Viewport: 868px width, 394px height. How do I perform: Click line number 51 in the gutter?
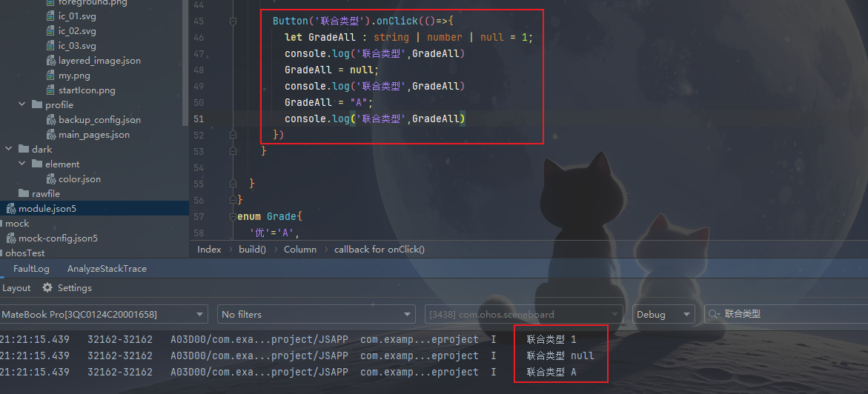tap(198, 119)
